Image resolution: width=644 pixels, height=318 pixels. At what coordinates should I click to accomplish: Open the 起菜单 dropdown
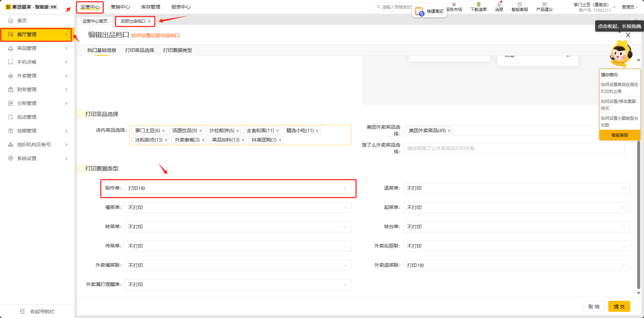(x=517, y=208)
